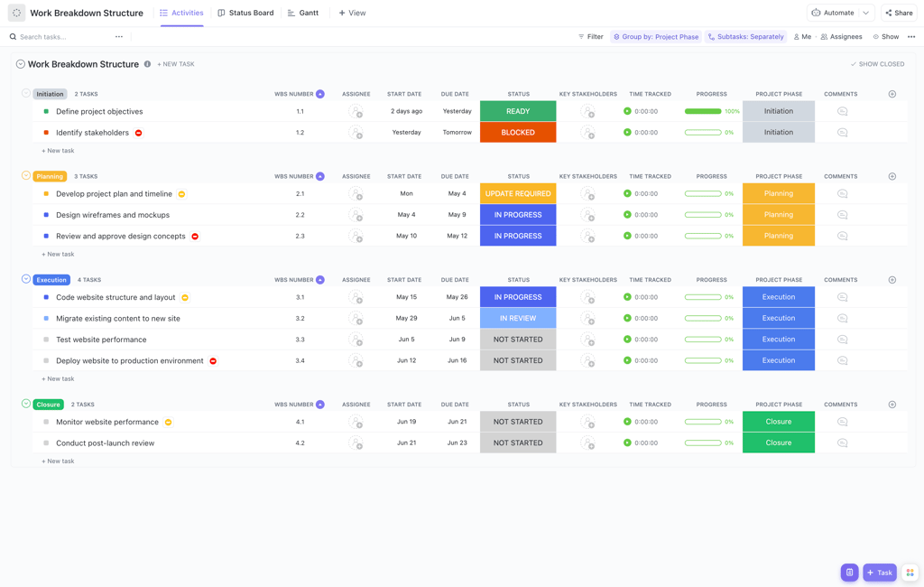Enable the Me filter mode
Image resolution: width=924 pixels, height=587 pixels.
click(x=802, y=36)
